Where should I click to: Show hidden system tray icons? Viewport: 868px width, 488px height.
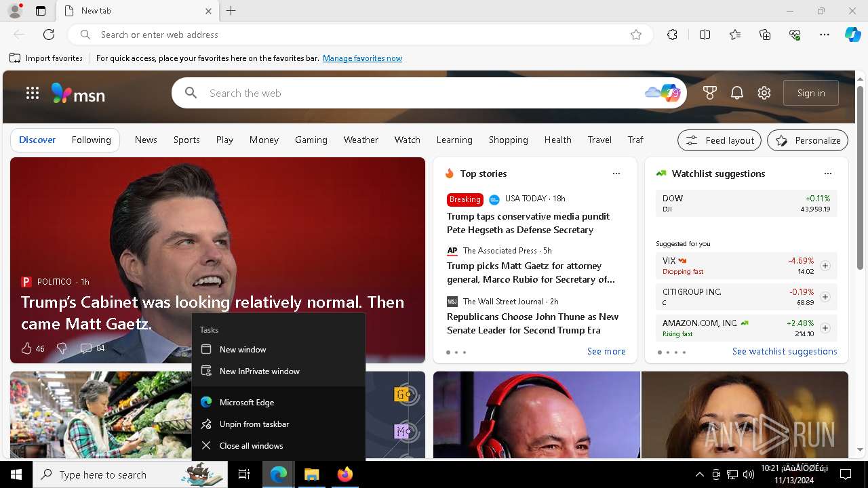[x=700, y=474]
